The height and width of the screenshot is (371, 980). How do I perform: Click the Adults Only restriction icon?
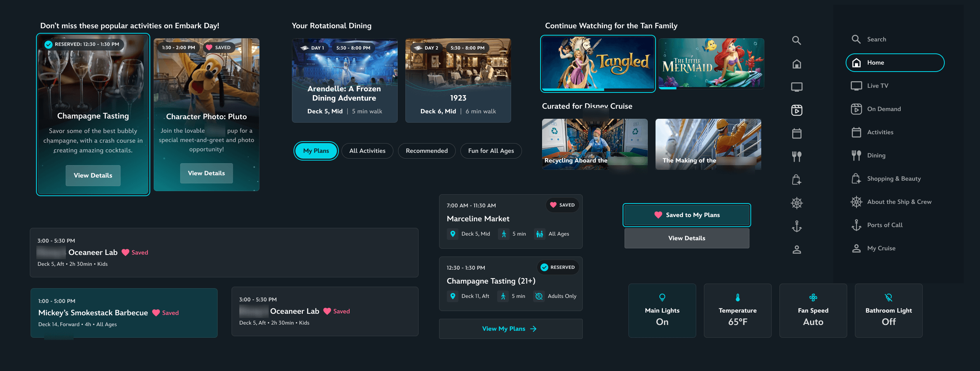(539, 296)
